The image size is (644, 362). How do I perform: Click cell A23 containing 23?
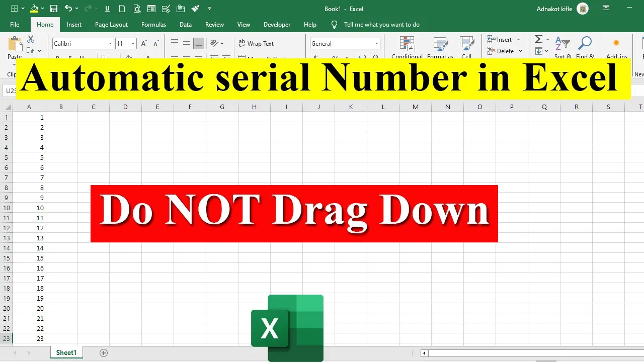[x=29, y=338]
